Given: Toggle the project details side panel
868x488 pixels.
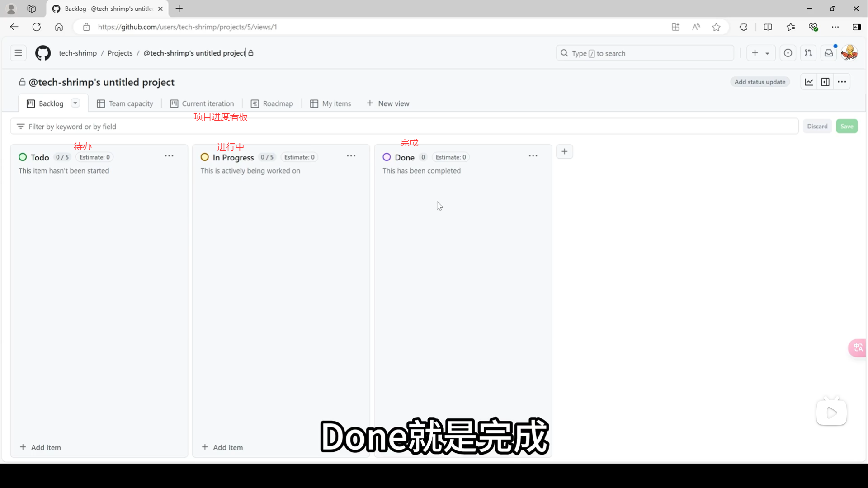Looking at the screenshot, I should point(825,82).
